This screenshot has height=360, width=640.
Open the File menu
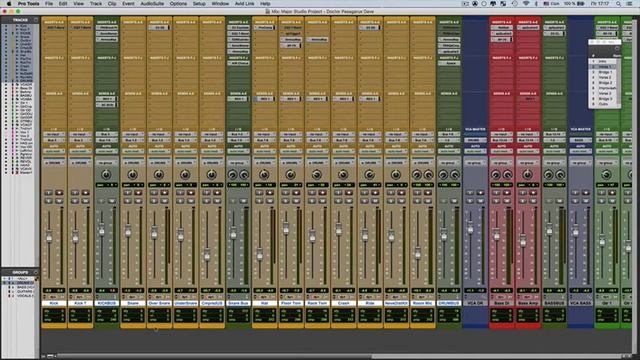click(x=49, y=3)
